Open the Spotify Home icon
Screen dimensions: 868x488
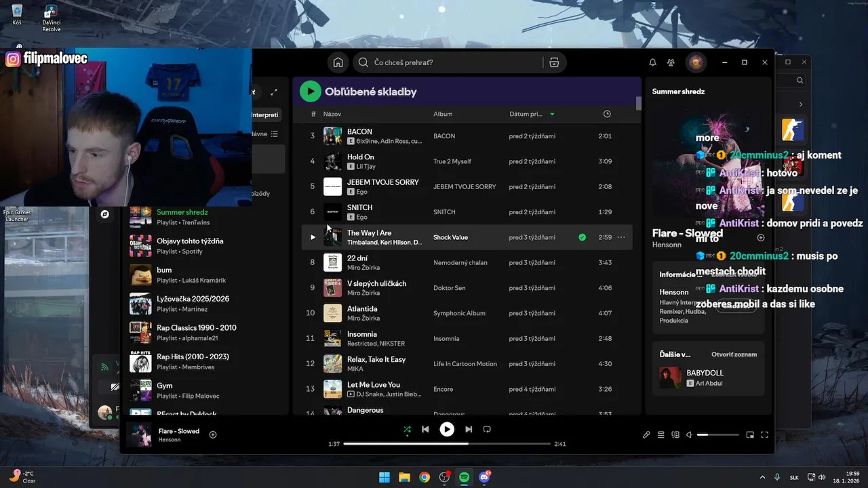click(x=338, y=62)
